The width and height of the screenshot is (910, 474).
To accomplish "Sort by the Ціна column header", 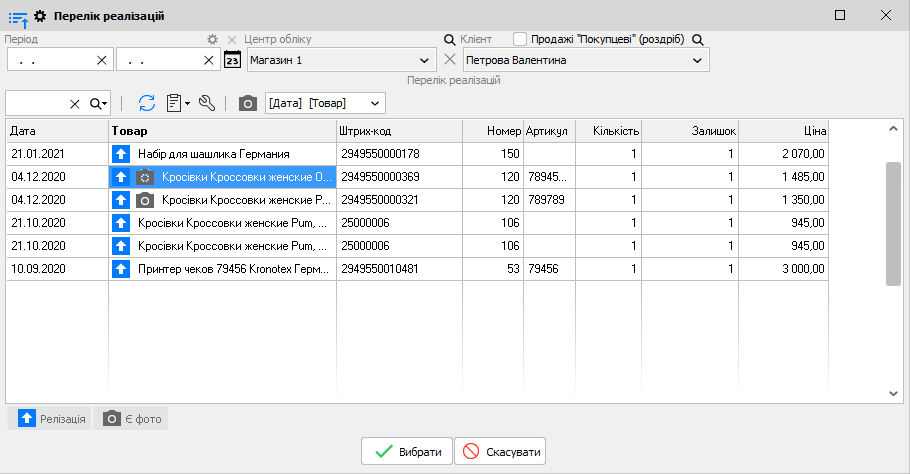I will [x=784, y=131].
